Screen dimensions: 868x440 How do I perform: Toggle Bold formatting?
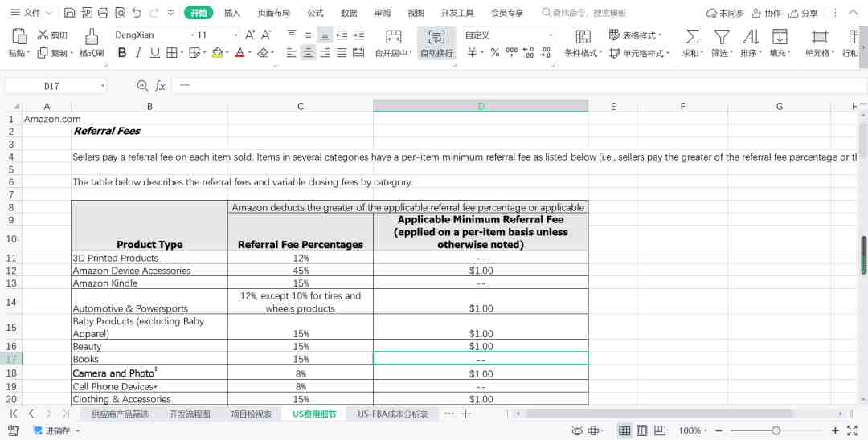tap(122, 52)
